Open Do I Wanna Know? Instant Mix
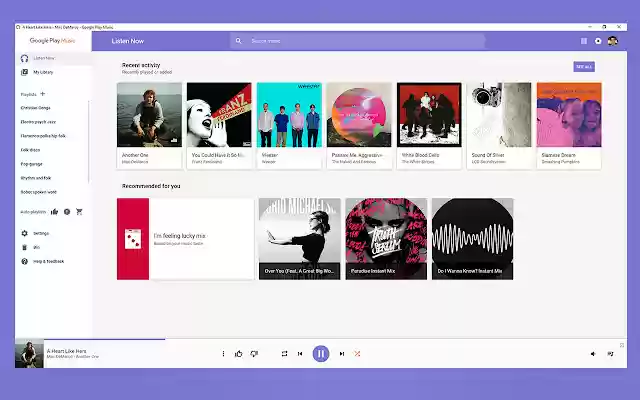This screenshot has height=400, width=640. [473, 239]
